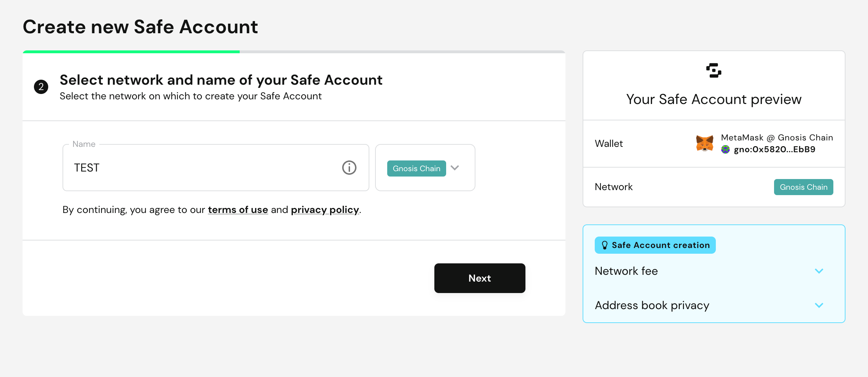Viewport: 868px width, 377px height.
Task: Click the MetaMask fox icon
Action: pyautogui.click(x=704, y=143)
